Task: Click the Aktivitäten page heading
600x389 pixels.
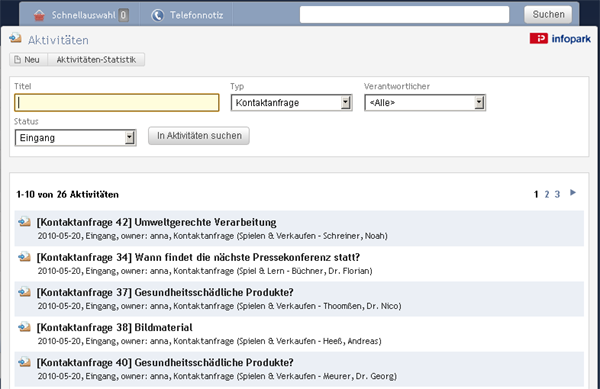Action: [x=58, y=40]
